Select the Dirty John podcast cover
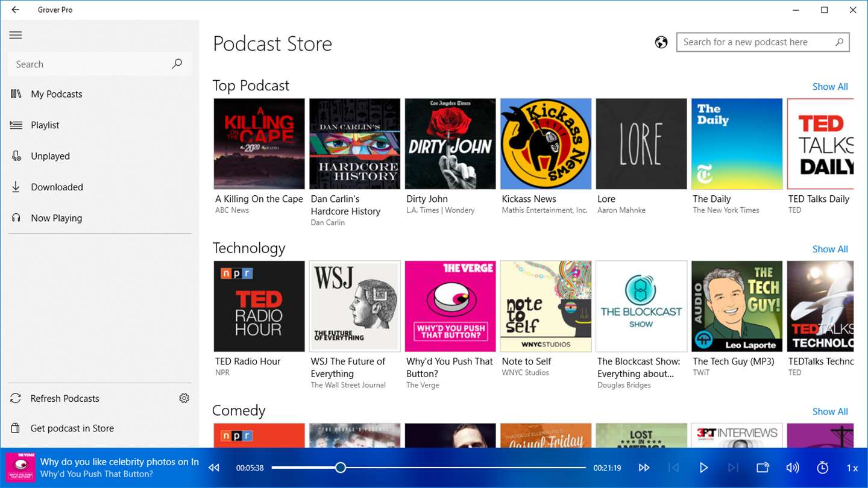 [x=450, y=144]
